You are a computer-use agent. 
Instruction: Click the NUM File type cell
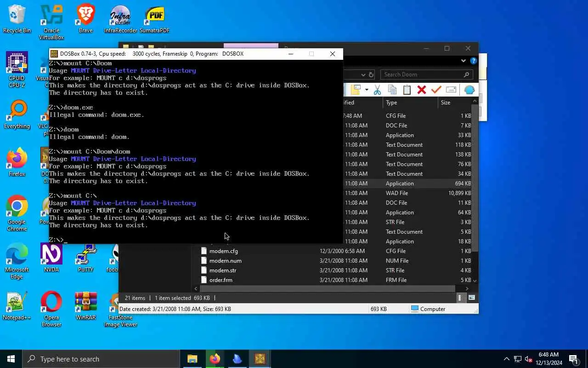397,261
